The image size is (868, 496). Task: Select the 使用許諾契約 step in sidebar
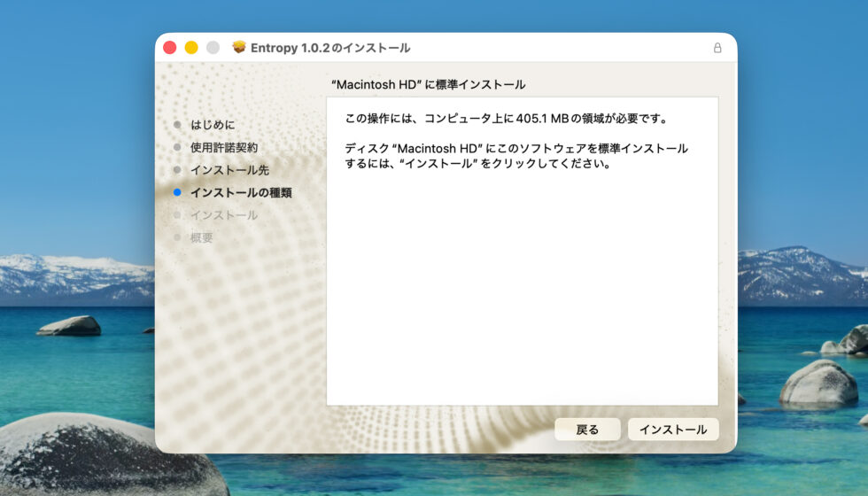pos(224,147)
